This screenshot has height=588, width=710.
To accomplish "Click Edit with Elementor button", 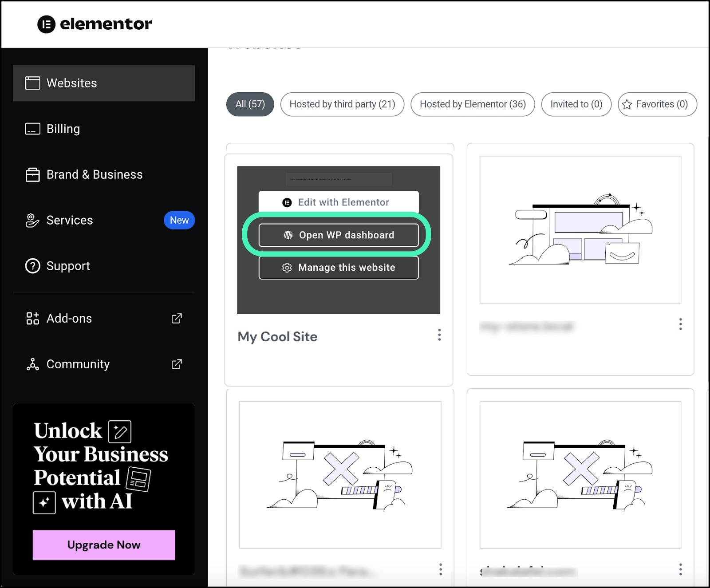I will pos(339,202).
